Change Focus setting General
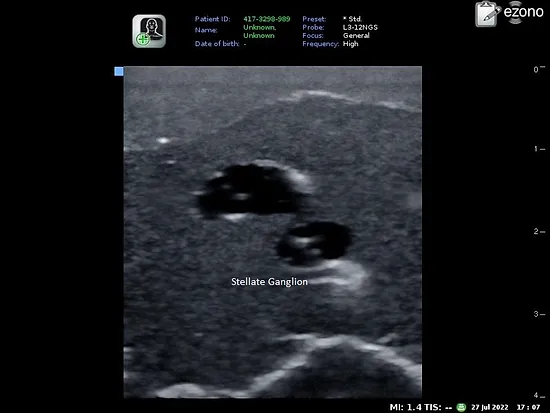550x413 pixels. tap(356, 35)
